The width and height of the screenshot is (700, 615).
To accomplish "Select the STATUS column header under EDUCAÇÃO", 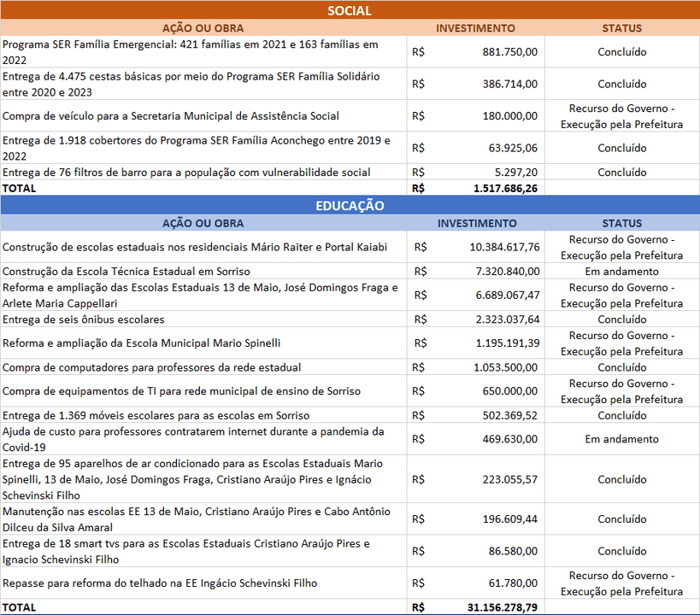I will [621, 223].
